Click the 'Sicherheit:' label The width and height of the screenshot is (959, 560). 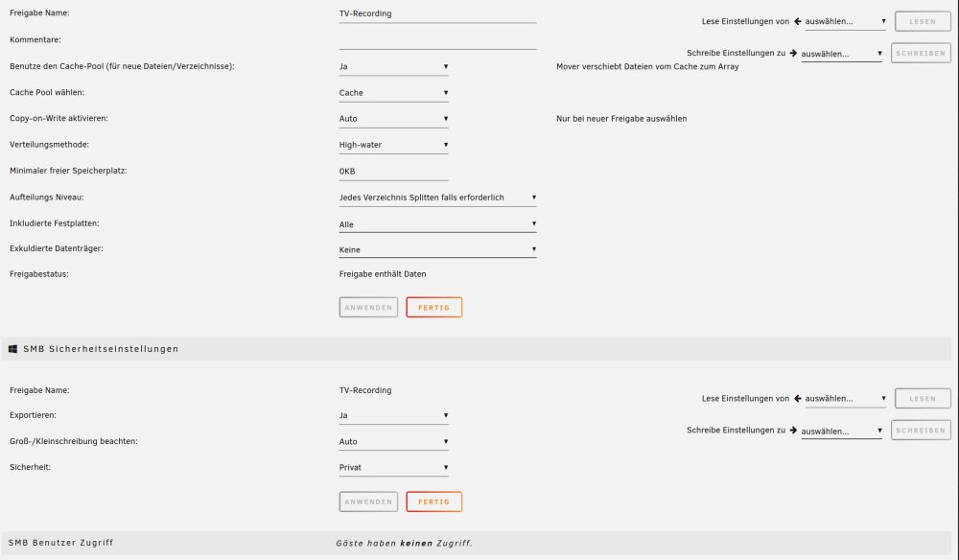tap(30, 467)
